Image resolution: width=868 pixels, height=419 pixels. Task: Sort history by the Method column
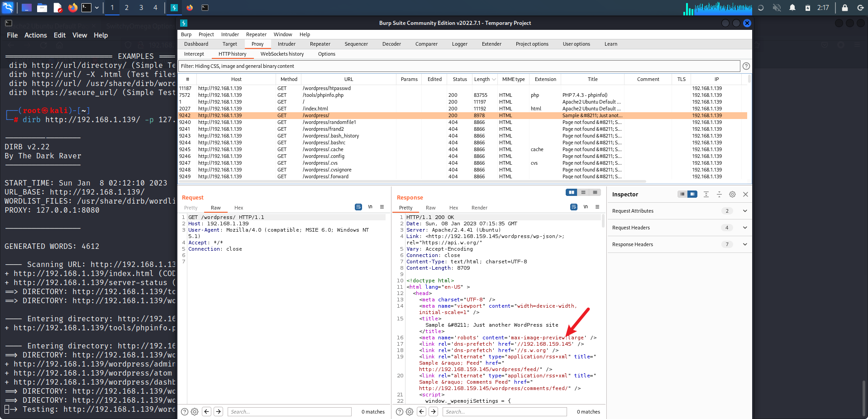pyautogui.click(x=289, y=79)
